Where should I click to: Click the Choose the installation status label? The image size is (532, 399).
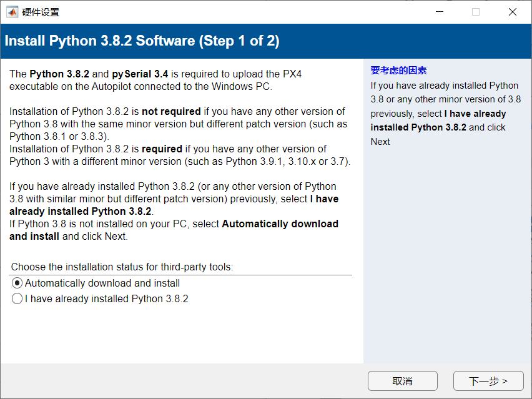122,267
